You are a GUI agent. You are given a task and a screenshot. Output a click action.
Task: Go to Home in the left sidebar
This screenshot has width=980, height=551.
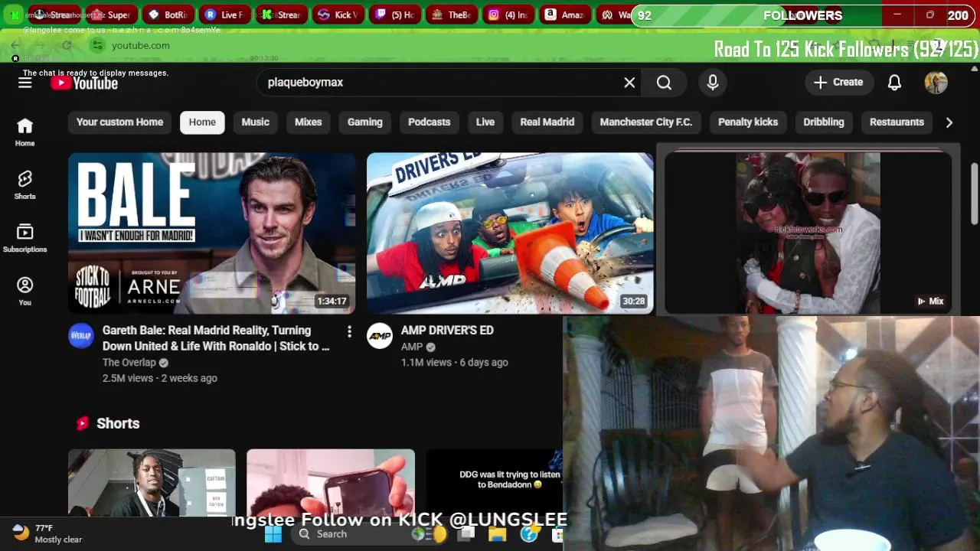[x=24, y=132]
